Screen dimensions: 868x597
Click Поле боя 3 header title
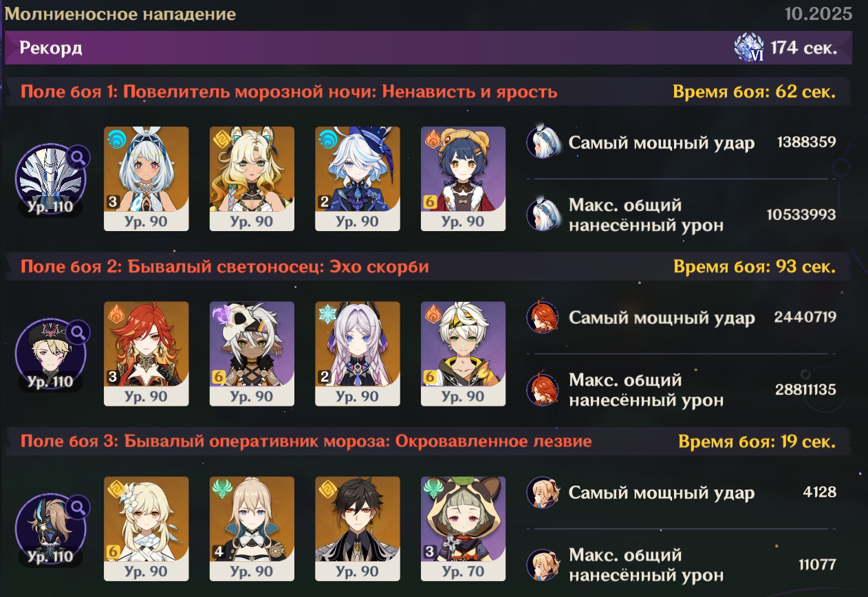tap(306, 441)
